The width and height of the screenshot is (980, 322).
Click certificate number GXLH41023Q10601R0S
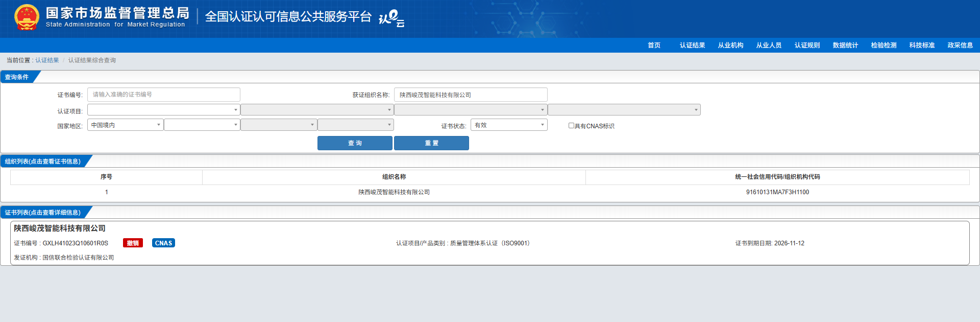click(75, 243)
